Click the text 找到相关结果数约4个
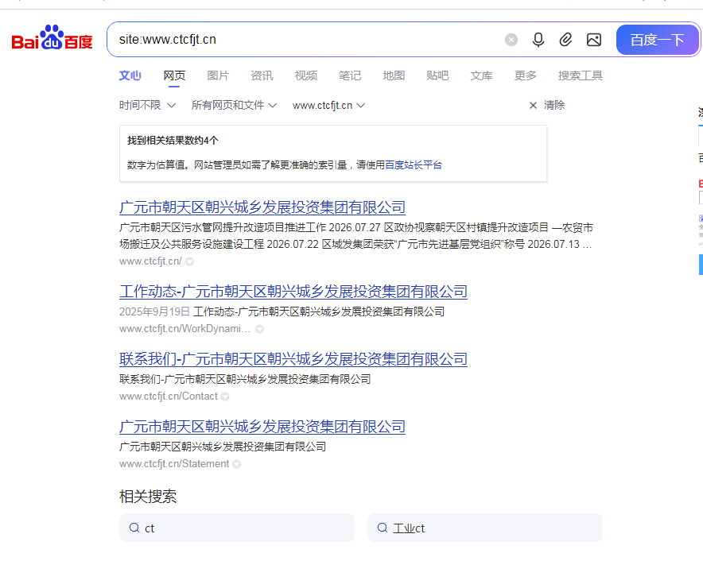703x588 pixels. click(x=173, y=141)
